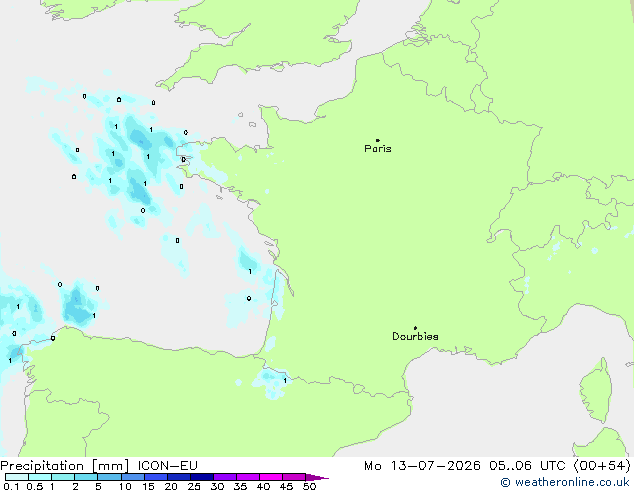
Task: Pick the legend swatch between 20 and 25
Action: click(x=178, y=477)
